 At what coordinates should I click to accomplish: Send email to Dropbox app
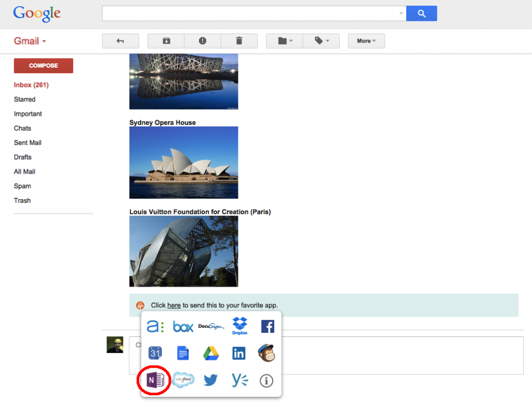point(240,326)
